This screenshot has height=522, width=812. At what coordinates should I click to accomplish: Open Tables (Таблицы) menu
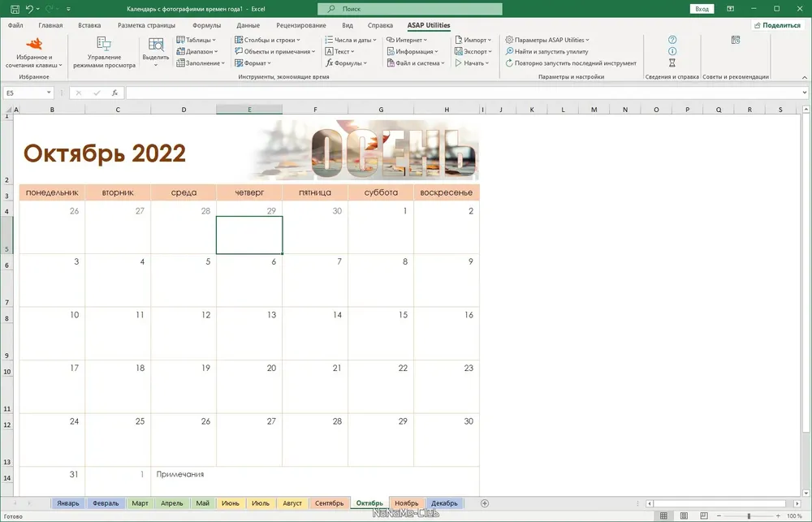click(x=196, y=40)
